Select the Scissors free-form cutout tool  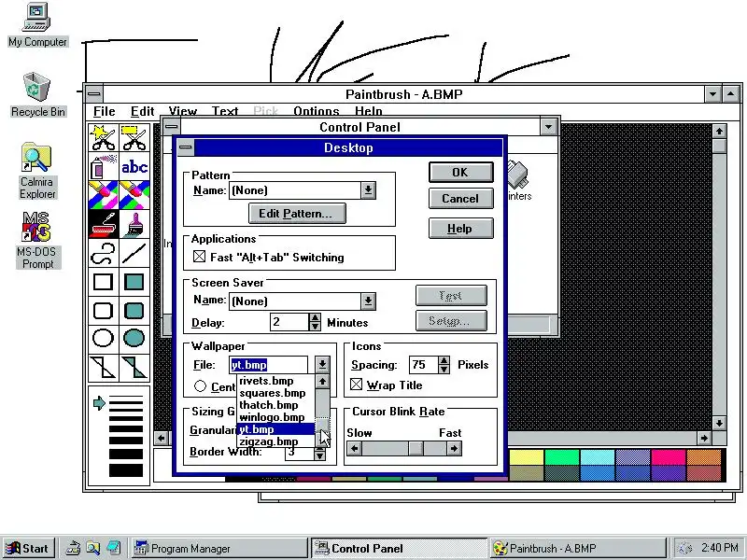click(x=104, y=137)
